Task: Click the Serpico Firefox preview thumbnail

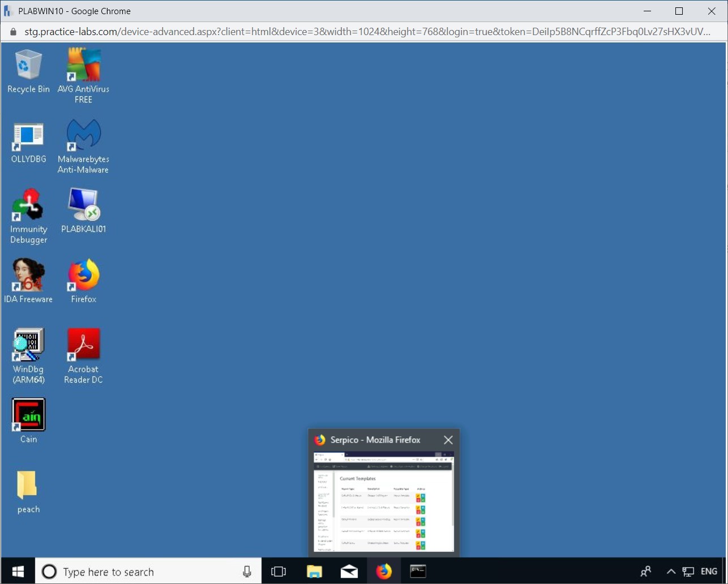Action: tap(384, 501)
